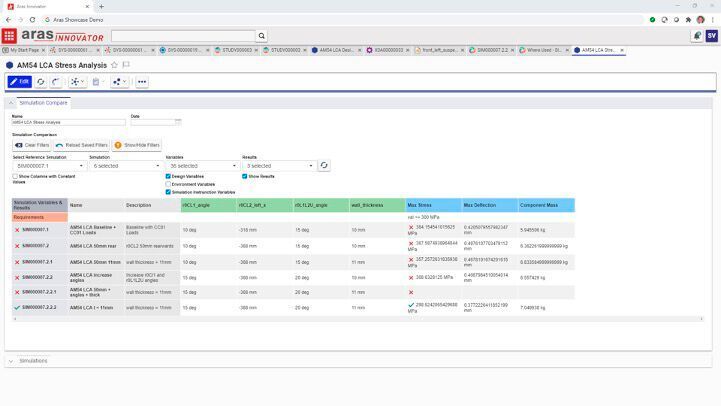Click into the Name input field
The width and height of the screenshot is (721, 406).
(68, 122)
